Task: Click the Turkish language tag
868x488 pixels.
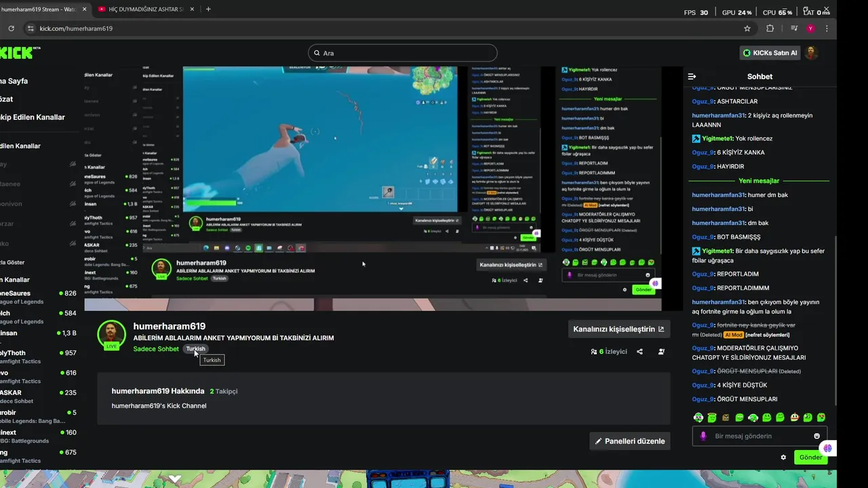Action: 195,349
